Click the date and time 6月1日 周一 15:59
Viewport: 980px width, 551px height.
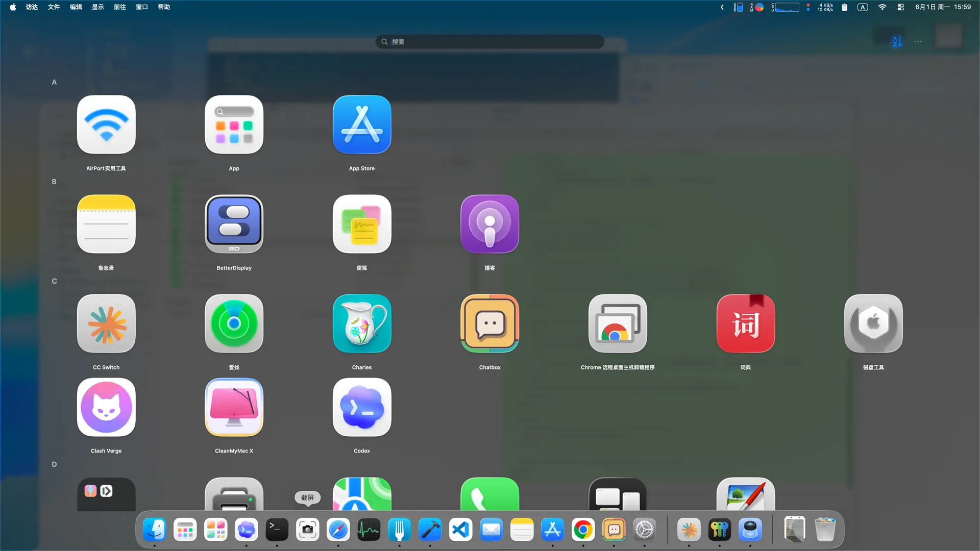pos(943,7)
